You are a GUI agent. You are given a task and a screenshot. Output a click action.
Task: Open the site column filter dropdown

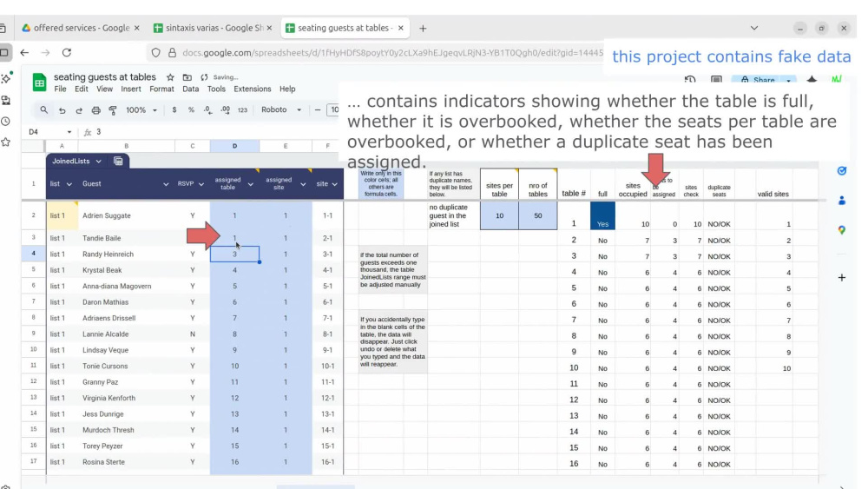[x=335, y=184]
